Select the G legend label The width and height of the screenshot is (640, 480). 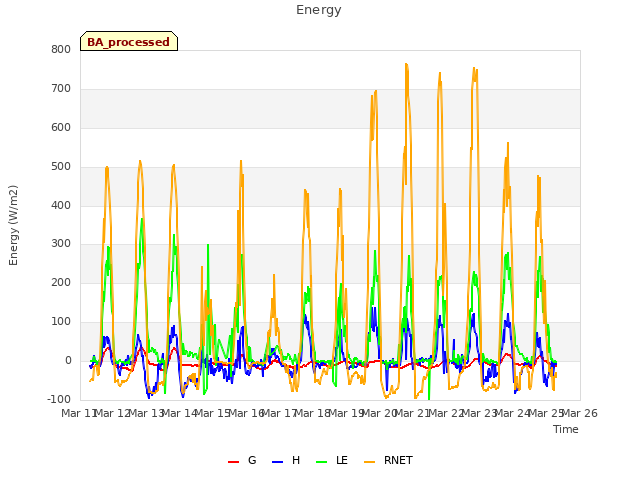(252, 460)
